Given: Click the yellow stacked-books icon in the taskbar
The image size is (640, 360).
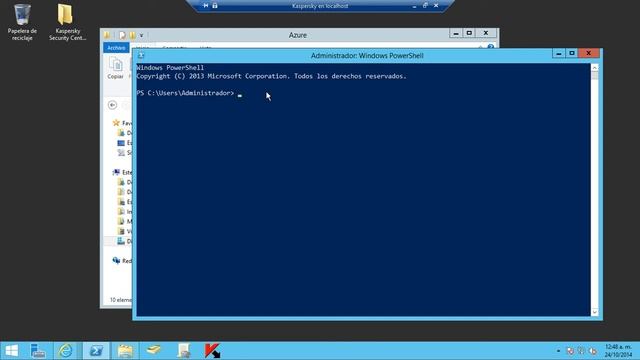Looking at the screenshot, I should pos(154,350).
